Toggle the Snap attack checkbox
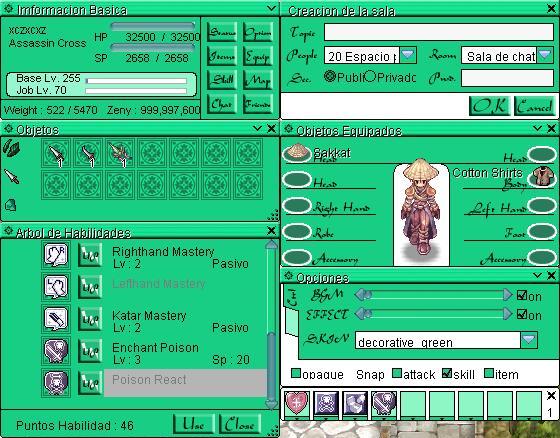 tap(397, 373)
